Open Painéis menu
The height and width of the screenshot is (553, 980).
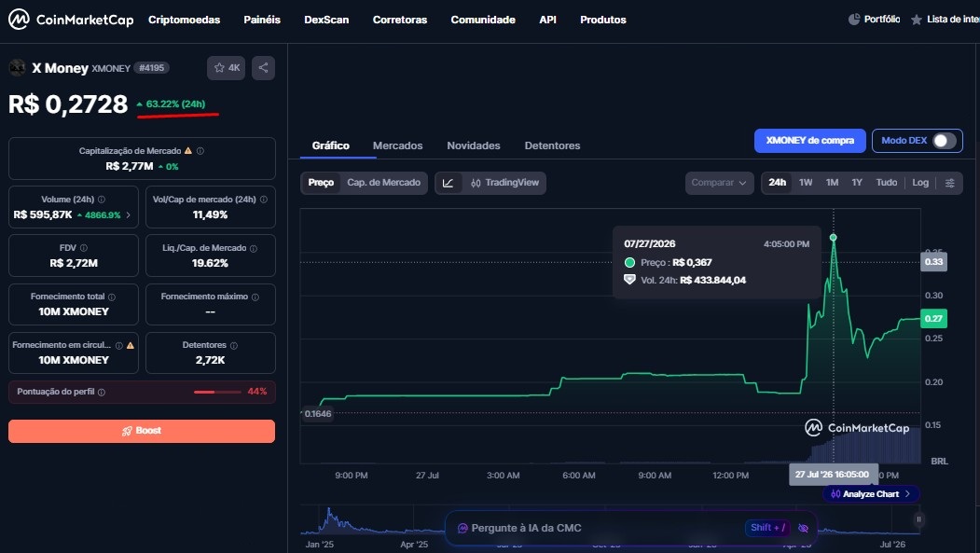(x=262, y=20)
